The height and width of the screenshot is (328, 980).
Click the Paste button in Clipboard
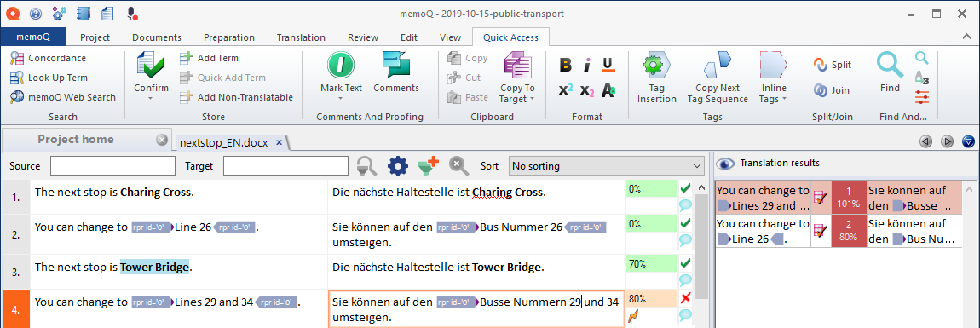click(468, 97)
